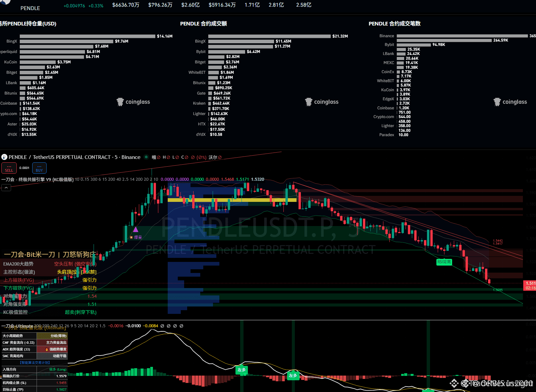This screenshot has width=536, height=392.
Task: Click the 主控形态(谐波) dashboard row
Action: coord(49,272)
